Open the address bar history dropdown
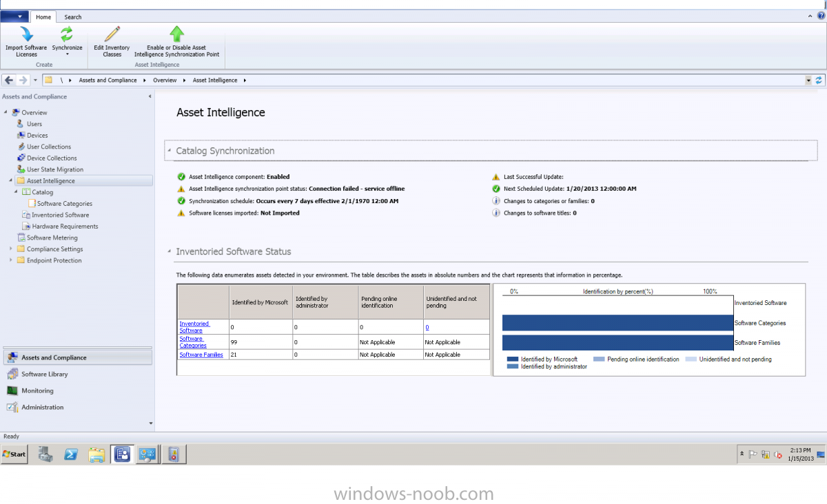Screen dimensions: 827x504 coord(808,81)
